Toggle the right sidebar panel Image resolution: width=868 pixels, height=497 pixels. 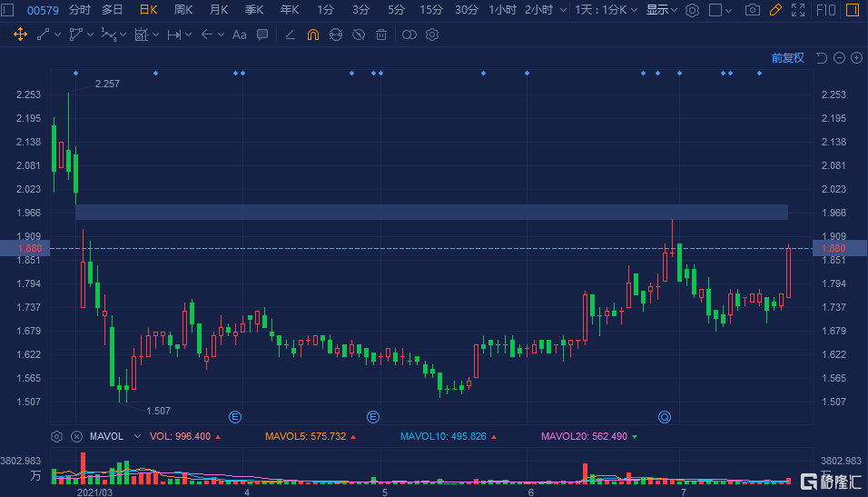855,10
